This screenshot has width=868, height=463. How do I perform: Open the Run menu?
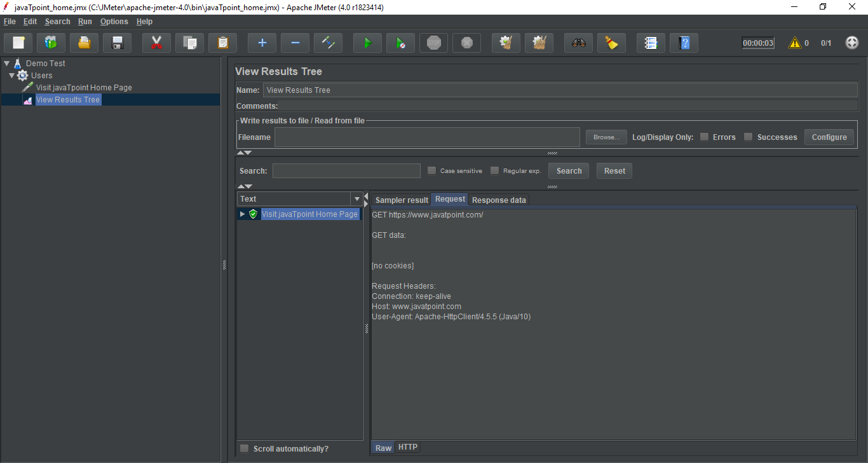(85, 22)
